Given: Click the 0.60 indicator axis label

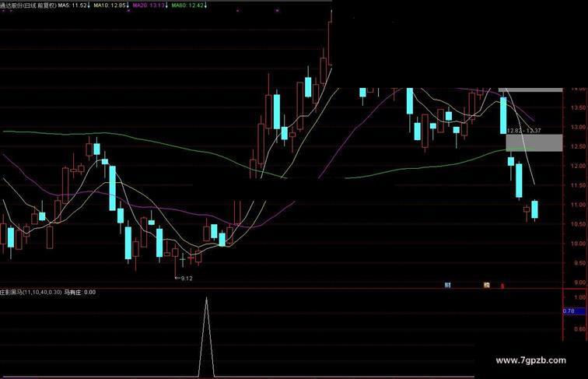Looking at the screenshot, I should pyautogui.click(x=579, y=329).
